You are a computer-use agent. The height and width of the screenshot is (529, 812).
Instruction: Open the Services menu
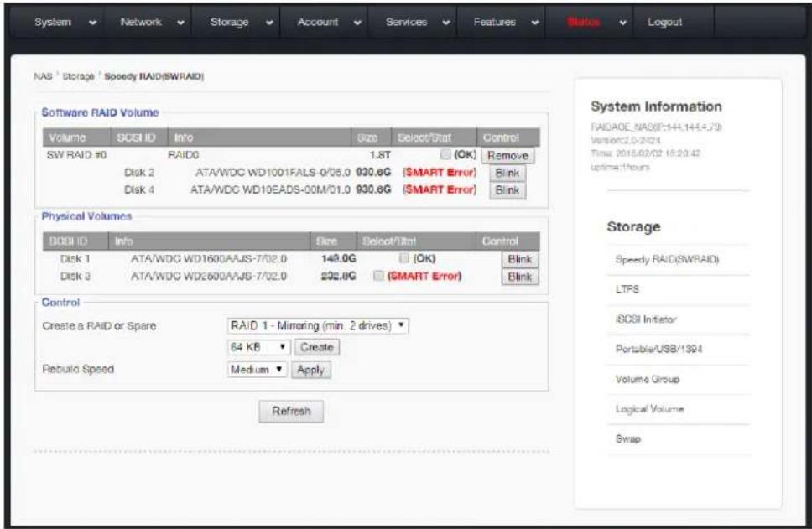406,23
